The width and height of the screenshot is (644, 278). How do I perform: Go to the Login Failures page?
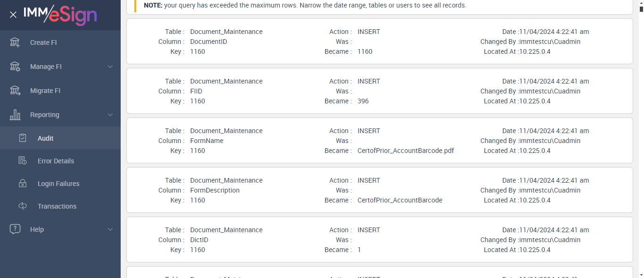[x=58, y=184]
